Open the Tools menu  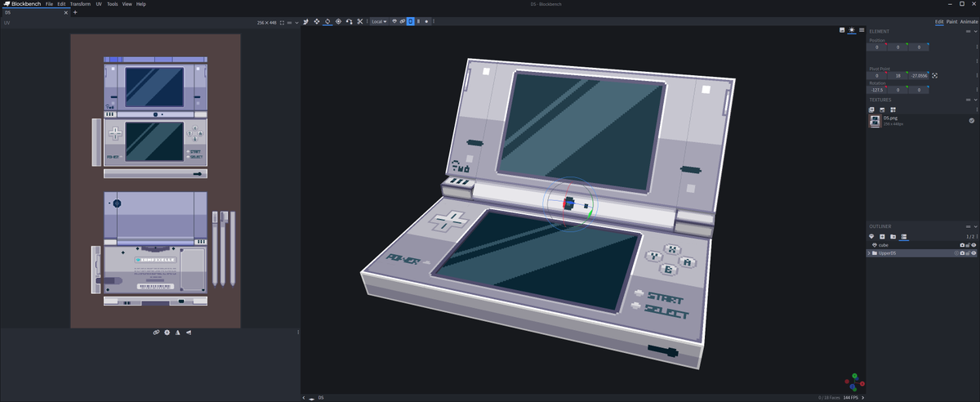click(112, 4)
